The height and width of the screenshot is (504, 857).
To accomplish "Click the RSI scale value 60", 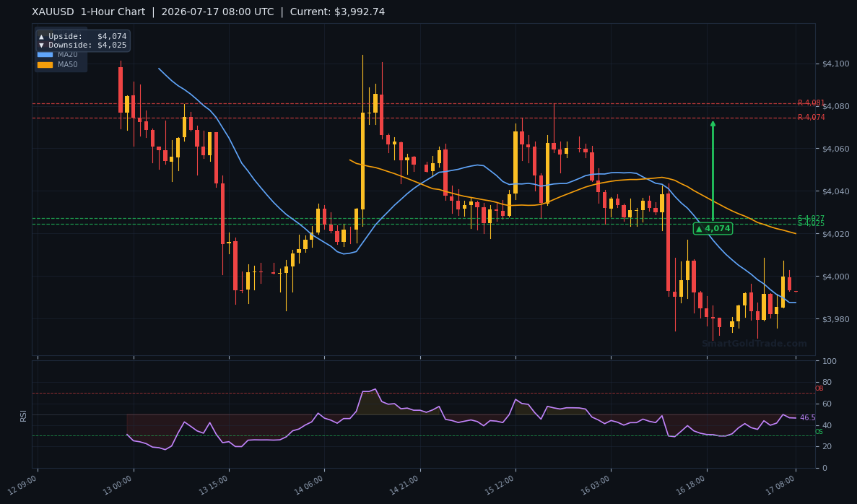I will pyautogui.click(x=827, y=404).
